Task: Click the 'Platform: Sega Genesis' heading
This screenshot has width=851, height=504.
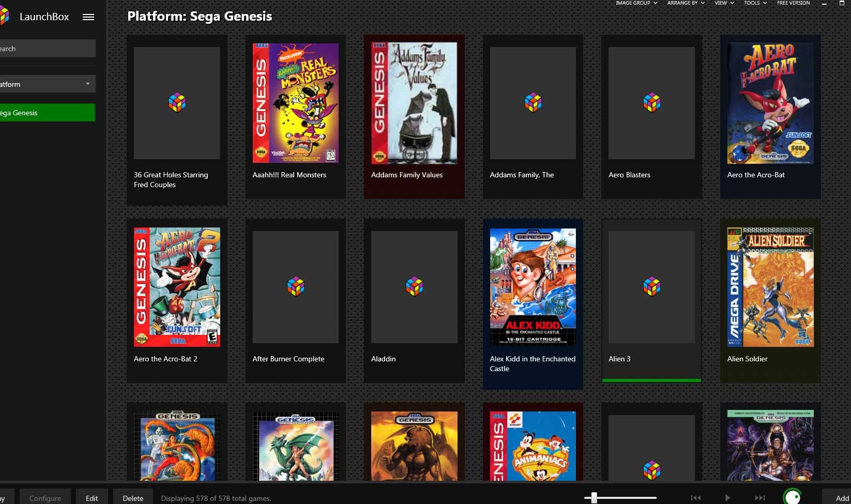Action: click(200, 17)
